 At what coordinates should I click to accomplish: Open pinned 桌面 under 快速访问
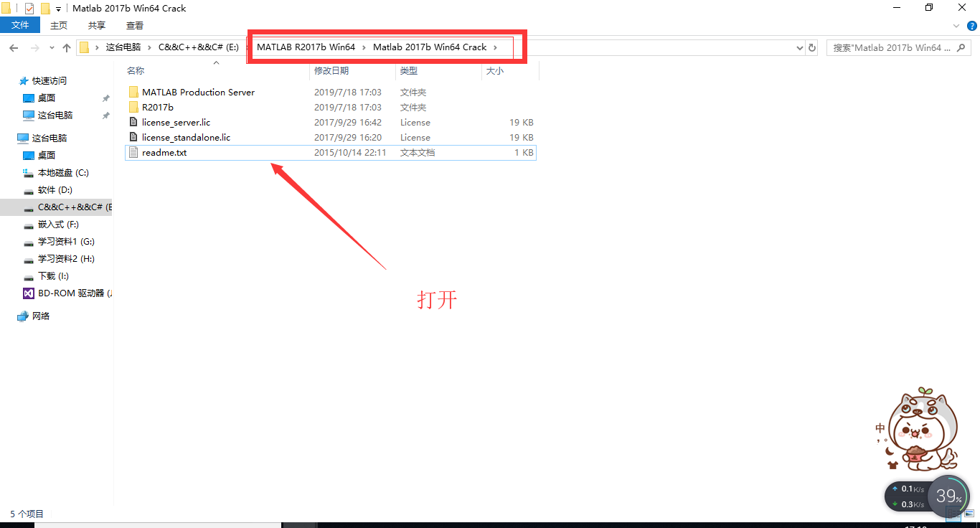tap(39, 98)
